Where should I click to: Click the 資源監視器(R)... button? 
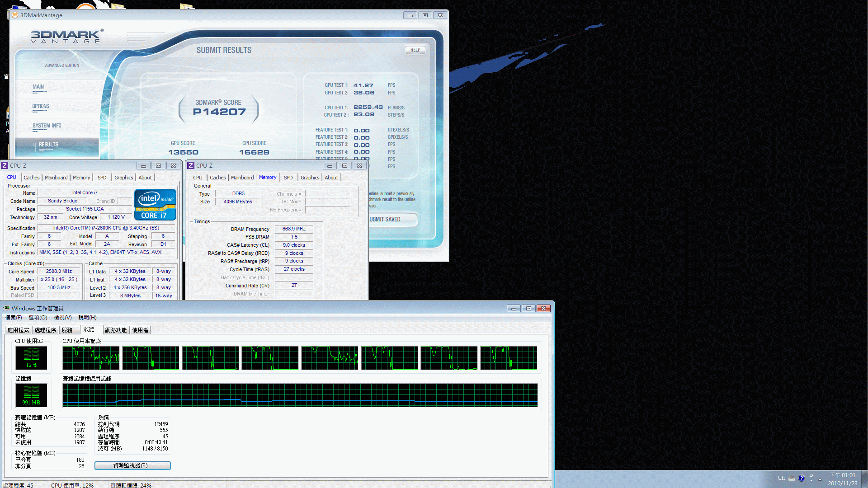132,465
